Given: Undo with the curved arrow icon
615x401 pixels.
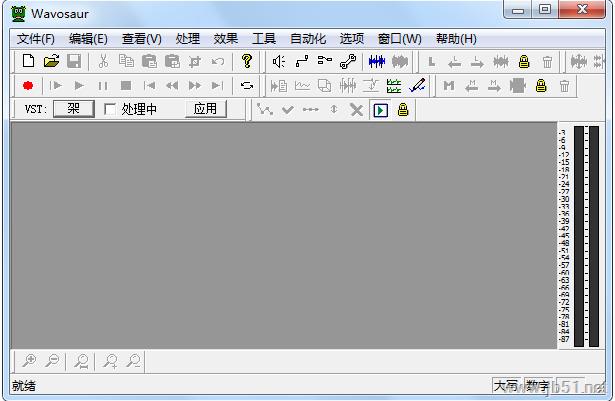Looking at the screenshot, I should click(x=218, y=61).
